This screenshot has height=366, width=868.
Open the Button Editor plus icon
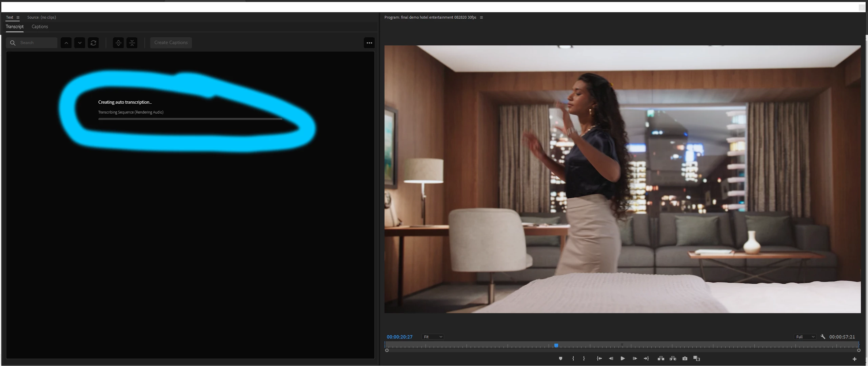854,359
